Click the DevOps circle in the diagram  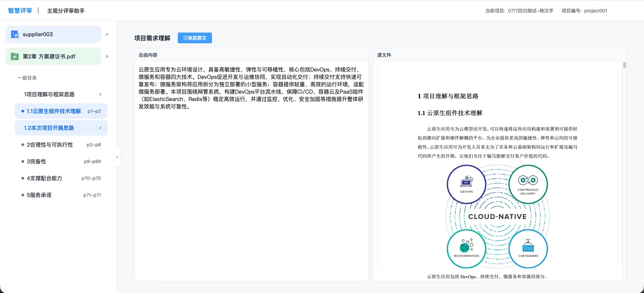[x=466, y=184]
